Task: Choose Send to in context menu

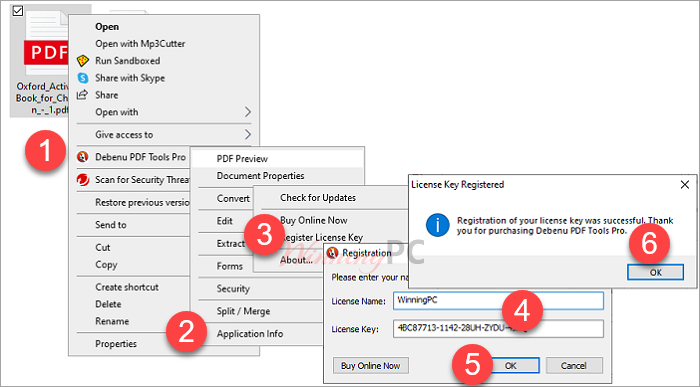Action: point(111,225)
